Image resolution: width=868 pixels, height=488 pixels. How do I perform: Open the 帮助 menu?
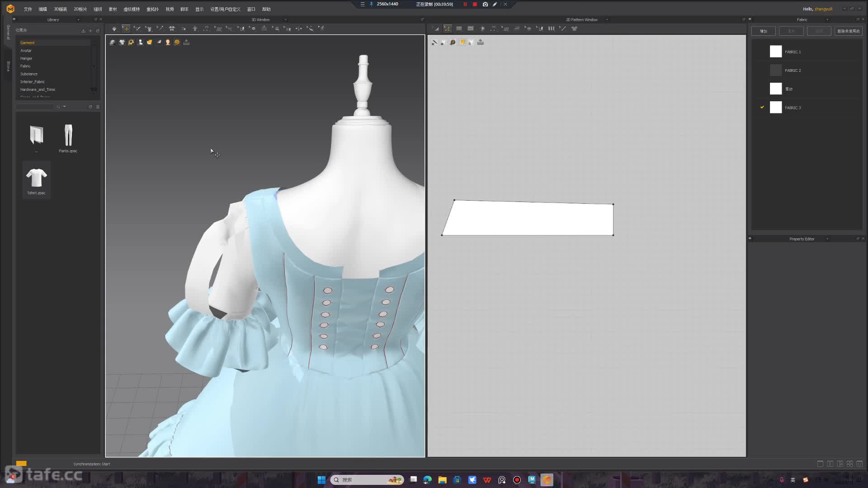coord(266,9)
